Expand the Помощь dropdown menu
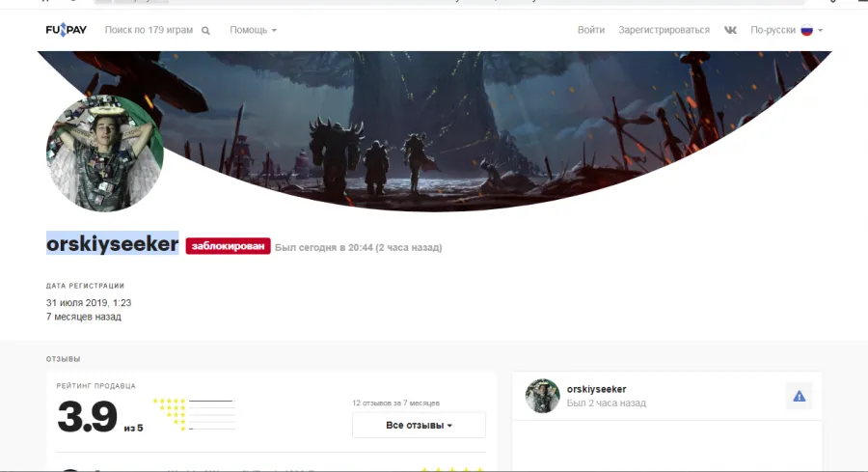868x472 pixels. click(x=253, y=30)
